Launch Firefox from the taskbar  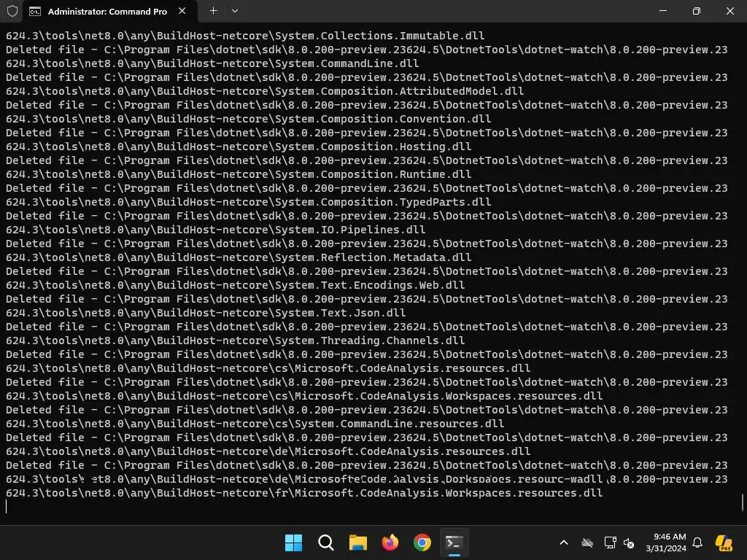coord(390,542)
